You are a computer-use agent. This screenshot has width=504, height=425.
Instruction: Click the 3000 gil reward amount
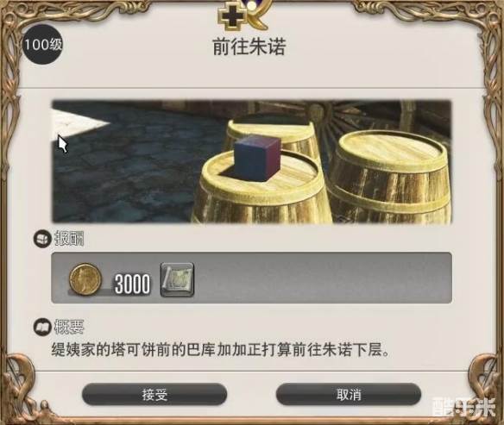click(x=132, y=284)
